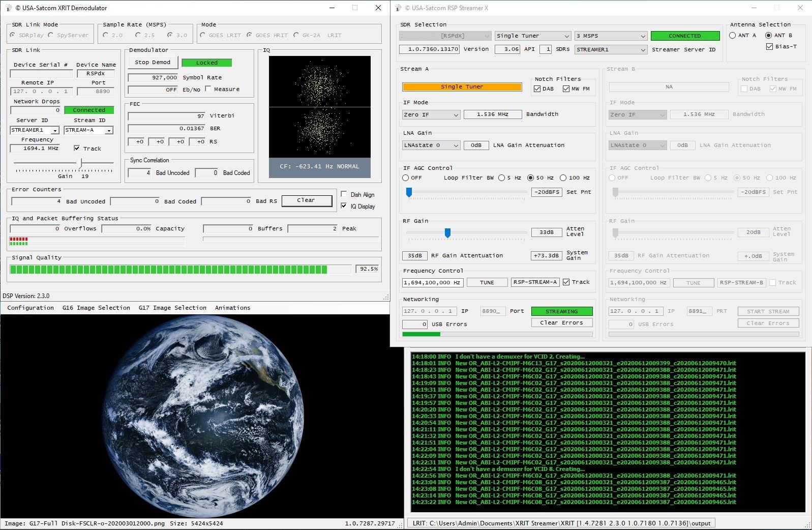812x530 pixels.
Task: Turn IF AGC Control OFF in Stream A
Action: pos(406,178)
